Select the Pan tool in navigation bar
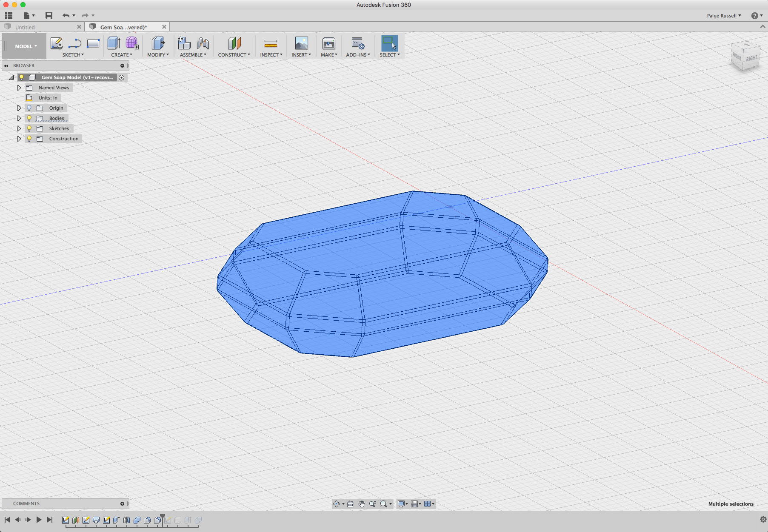This screenshot has height=532, width=768. (x=362, y=504)
